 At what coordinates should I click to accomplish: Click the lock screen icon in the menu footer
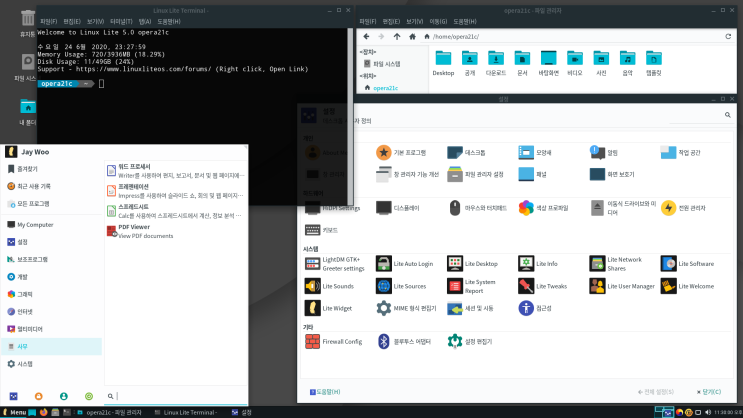pyautogui.click(x=38, y=396)
